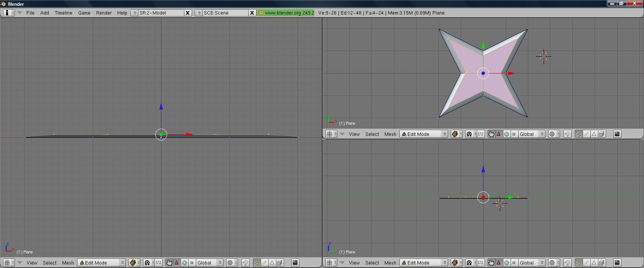Select rotate manipulator circle in left viewport
This screenshot has width=644, height=268.
(184, 263)
